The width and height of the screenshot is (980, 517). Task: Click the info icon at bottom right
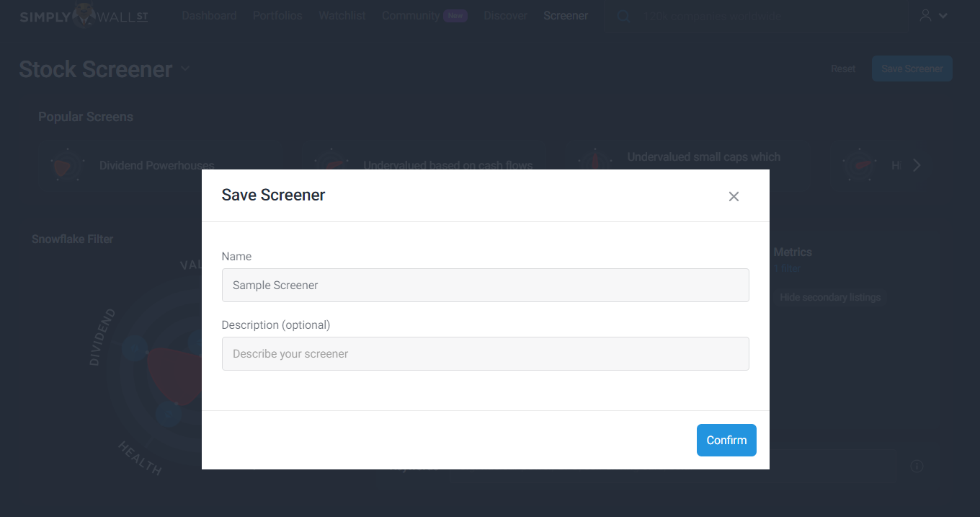click(917, 466)
